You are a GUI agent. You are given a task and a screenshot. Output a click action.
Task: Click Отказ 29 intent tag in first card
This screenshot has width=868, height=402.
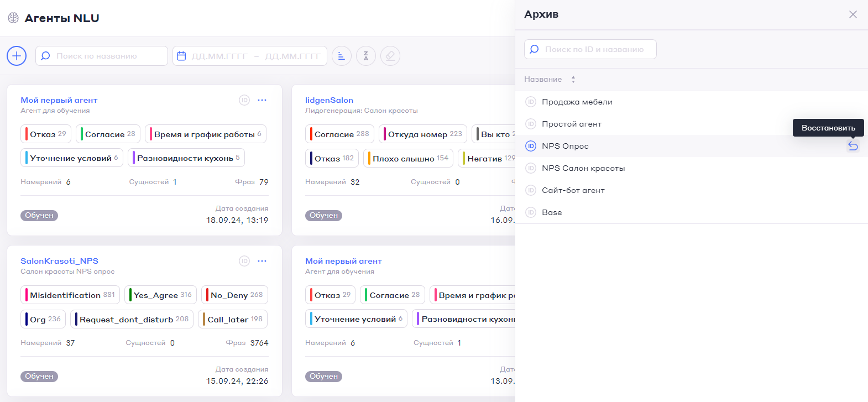tap(46, 134)
